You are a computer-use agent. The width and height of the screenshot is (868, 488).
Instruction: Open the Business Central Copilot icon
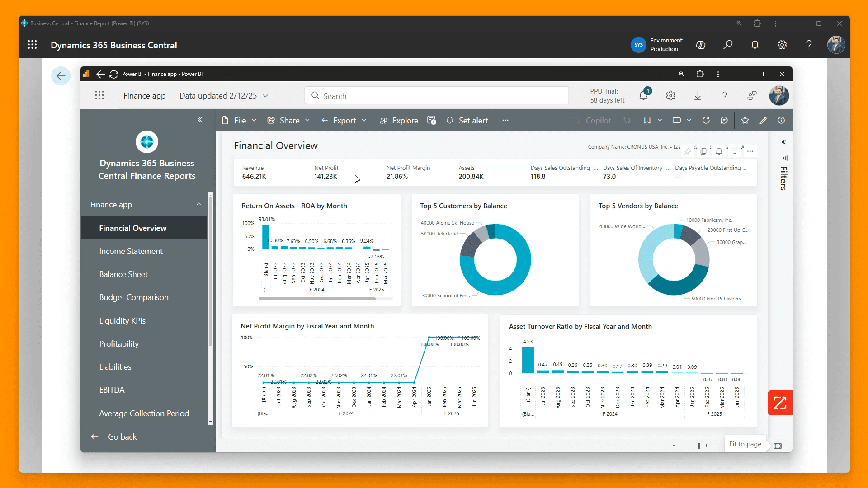[701, 45]
